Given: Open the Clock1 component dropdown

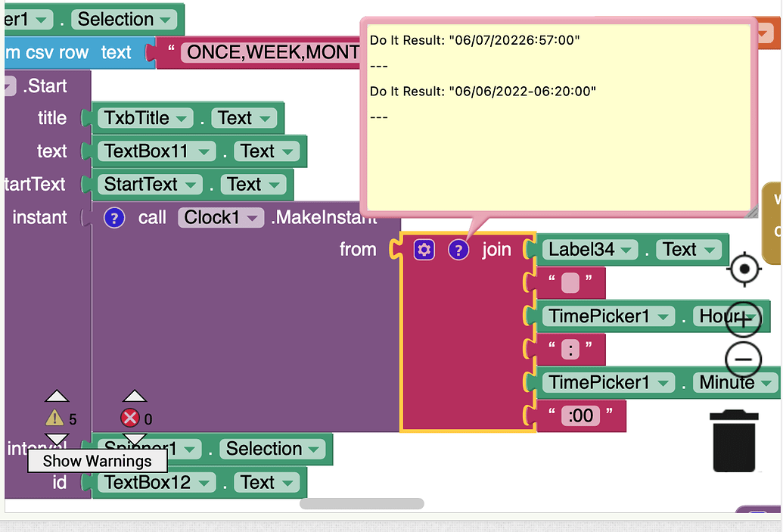Looking at the screenshot, I should point(253,217).
